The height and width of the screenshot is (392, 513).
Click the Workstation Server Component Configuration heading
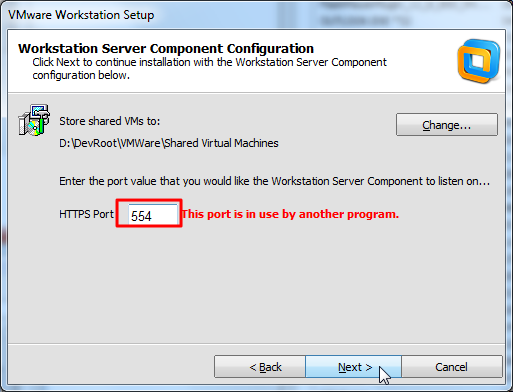pyautogui.click(x=166, y=49)
